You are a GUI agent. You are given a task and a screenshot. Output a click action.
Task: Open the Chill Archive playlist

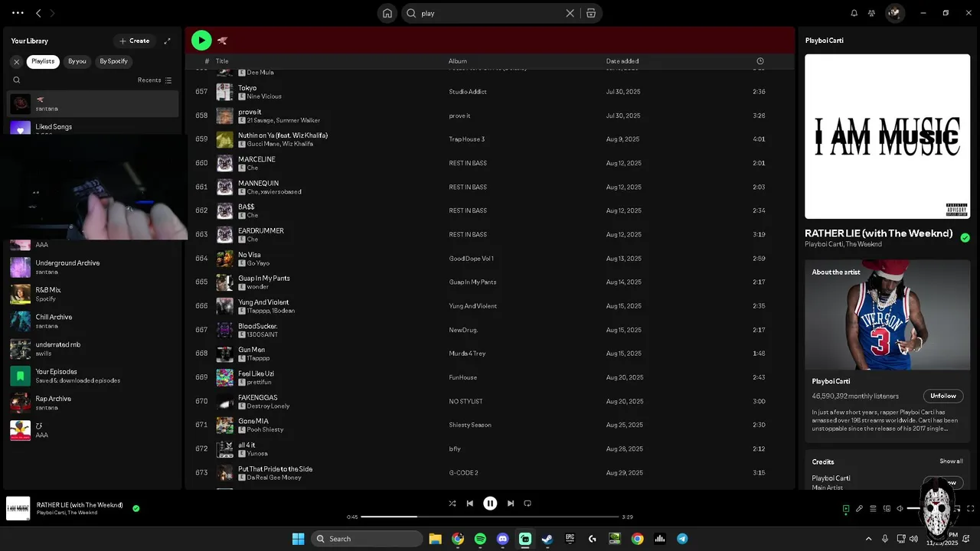point(93,321)
